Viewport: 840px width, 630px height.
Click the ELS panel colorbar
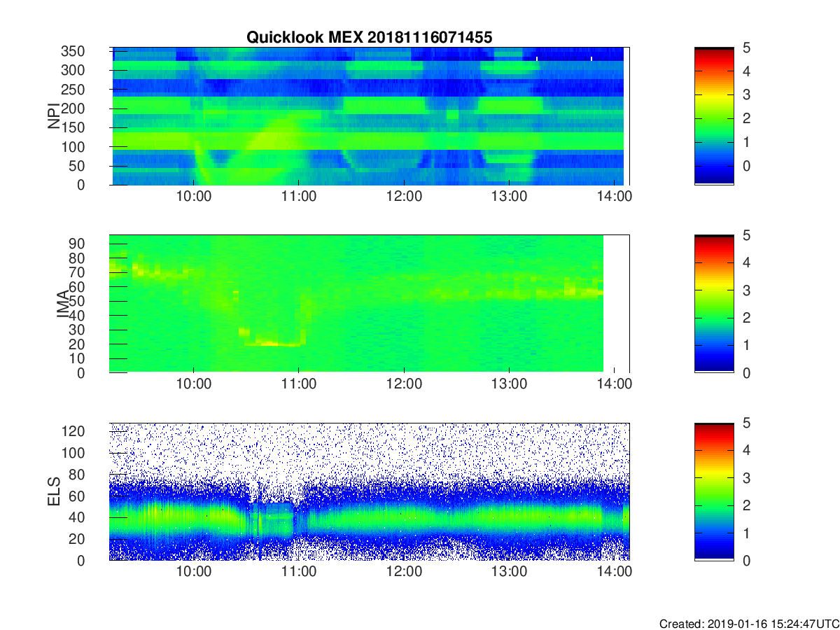coord(714,491)
